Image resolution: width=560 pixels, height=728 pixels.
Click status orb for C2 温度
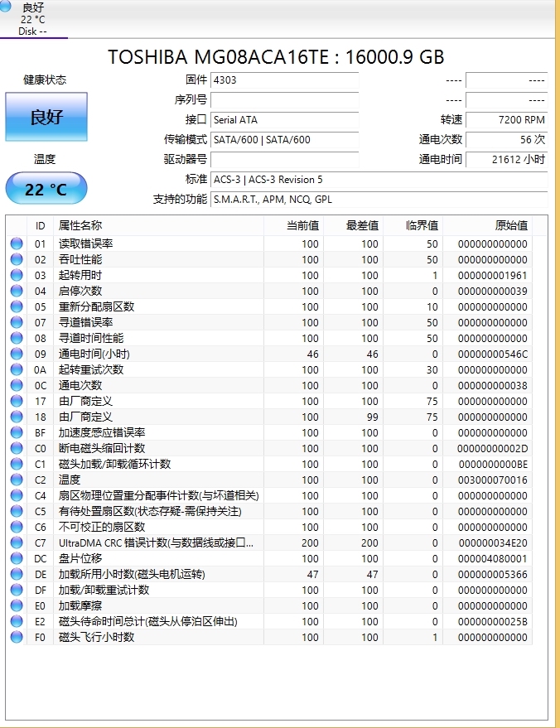(17, 480)
